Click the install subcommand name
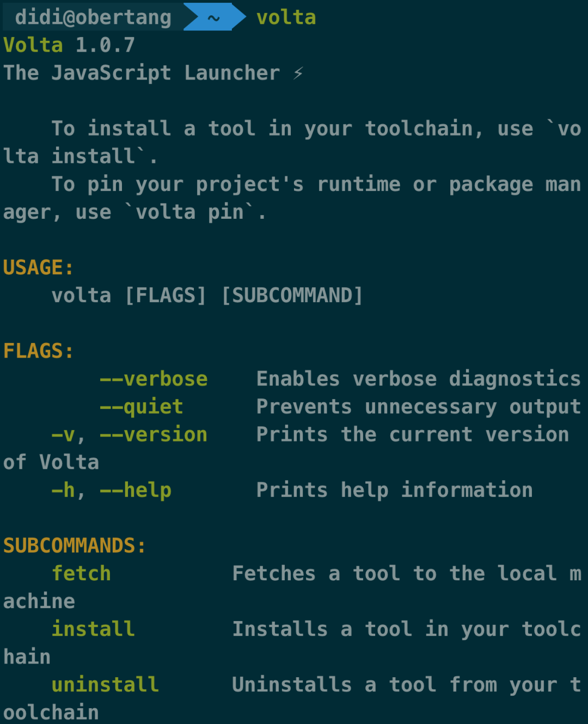 [x=93, y=629]
